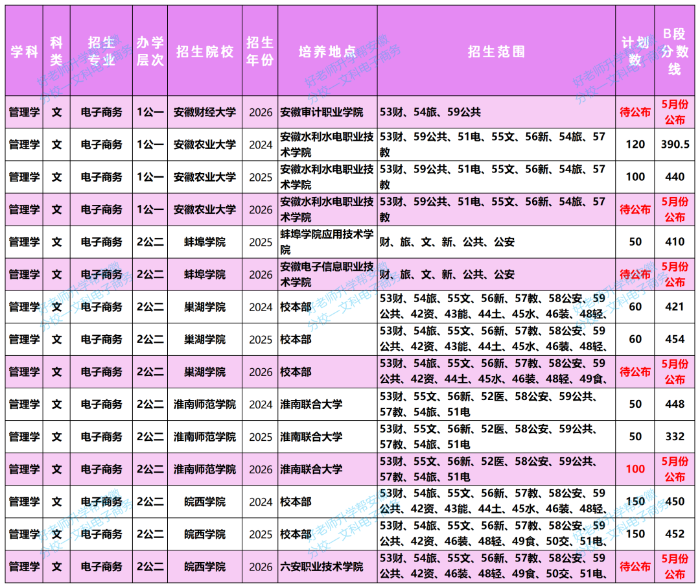Select the score cell 448
Viewport: 700px width, 588px height.
675,404
